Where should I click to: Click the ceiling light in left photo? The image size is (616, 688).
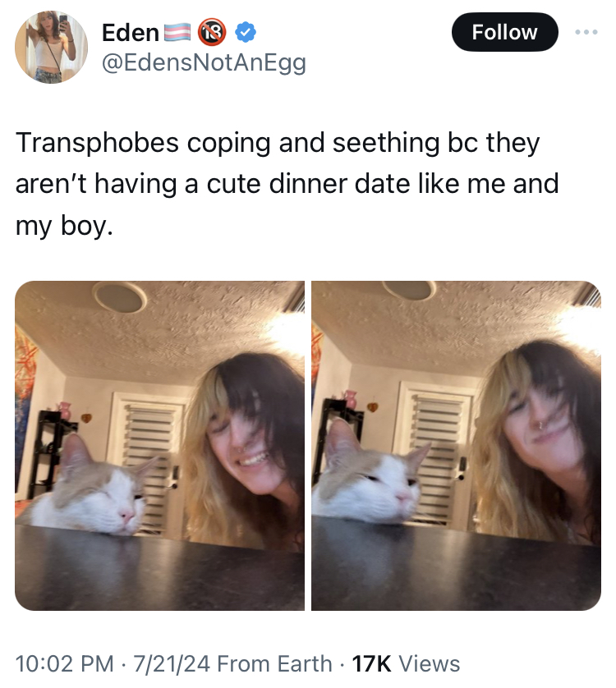[119, 296]
